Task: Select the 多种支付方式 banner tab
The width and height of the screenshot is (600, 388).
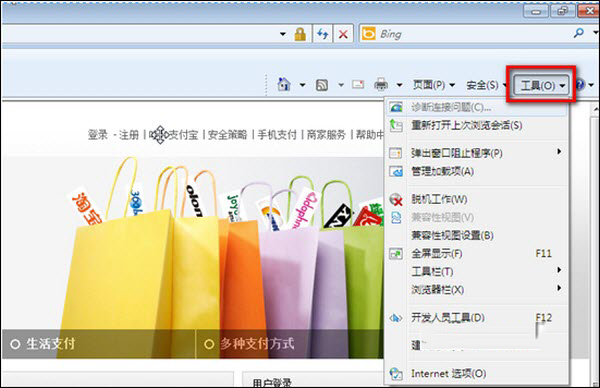Action: coord(290,344)
